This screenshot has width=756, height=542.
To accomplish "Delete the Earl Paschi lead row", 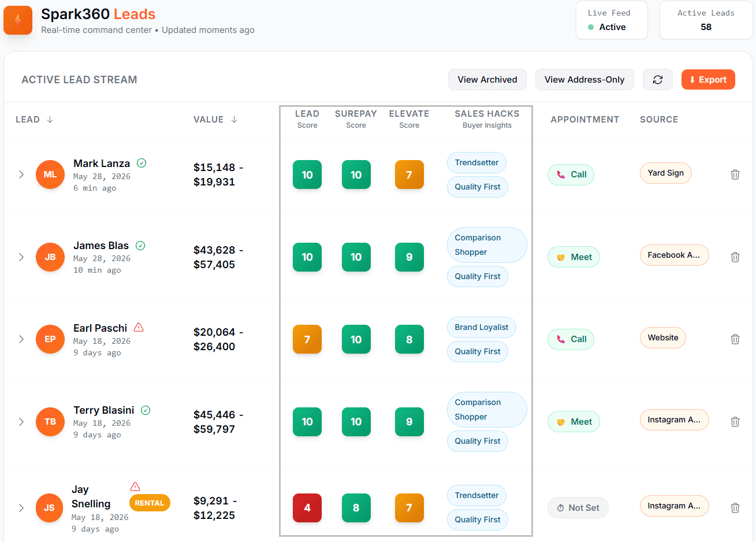I will (735, 339).
